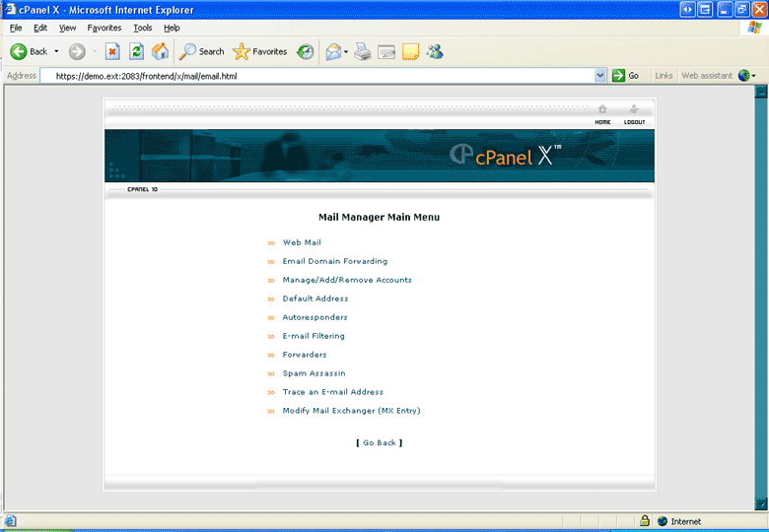Image resolution: width=769 pixels, height=532 pixels.
Task: Open Manage/Add/Remove Accounts link
Action: (347, 280)
